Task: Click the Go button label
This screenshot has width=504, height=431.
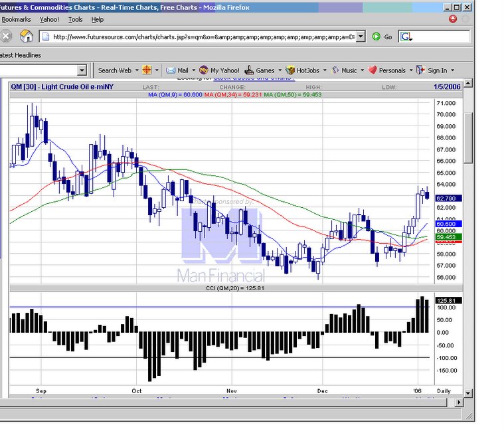Action: pos(388,37)
